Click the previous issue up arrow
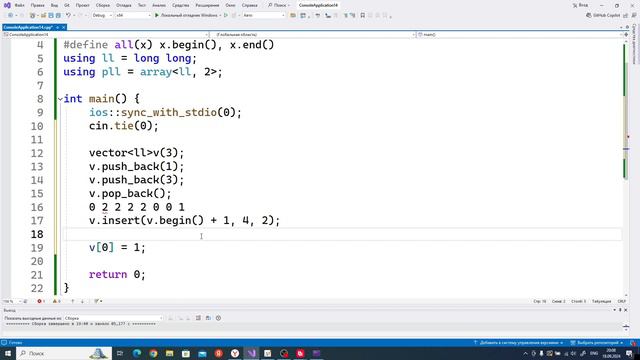Screen dimensions: 640x360 pyautogui.click(x=73, y=301)
